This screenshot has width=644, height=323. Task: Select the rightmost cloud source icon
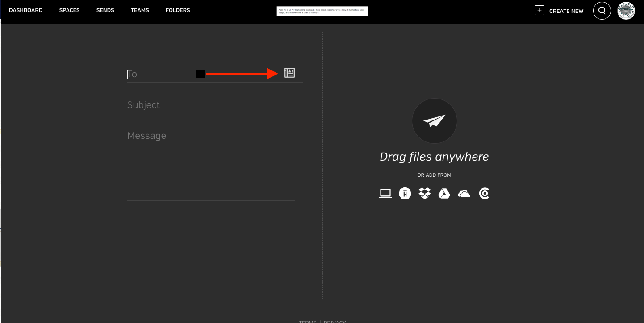coord(484,193)
